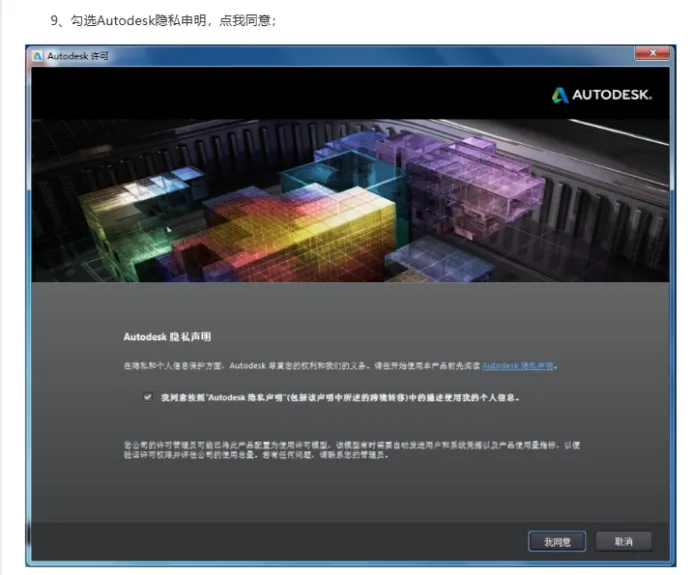The image size is (692, 575).
Task: Click the 取消 button
Action: 623,541
